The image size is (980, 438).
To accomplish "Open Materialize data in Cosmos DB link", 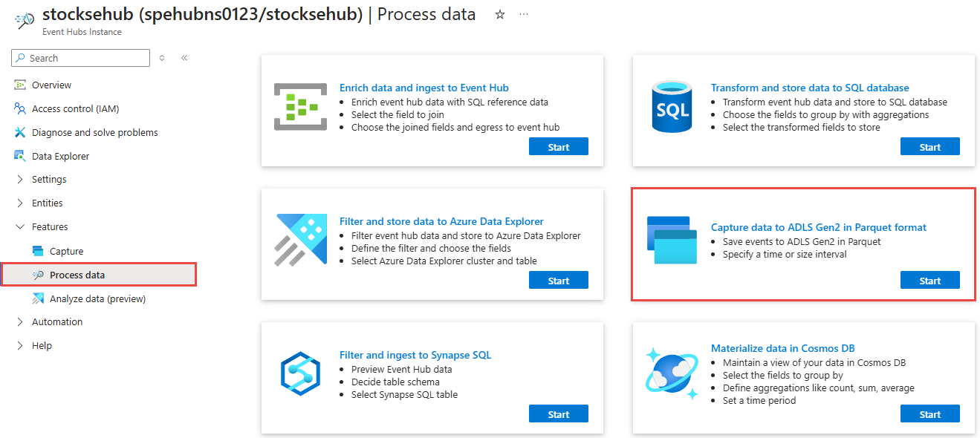I will pos(782,348).
